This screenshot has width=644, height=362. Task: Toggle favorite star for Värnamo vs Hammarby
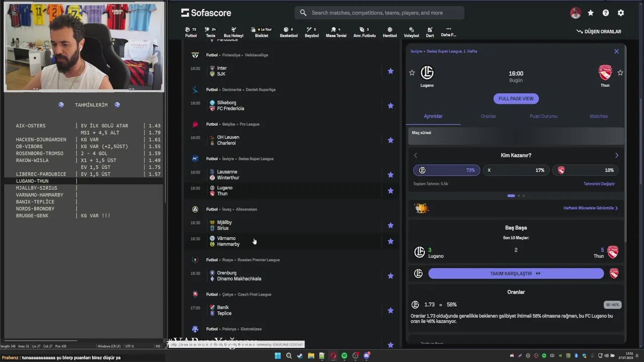coord(390,241)
